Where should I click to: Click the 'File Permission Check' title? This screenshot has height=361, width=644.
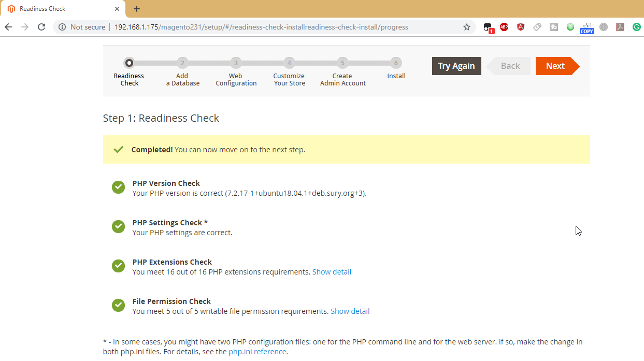pyautogui.click(x=171, y=301)
